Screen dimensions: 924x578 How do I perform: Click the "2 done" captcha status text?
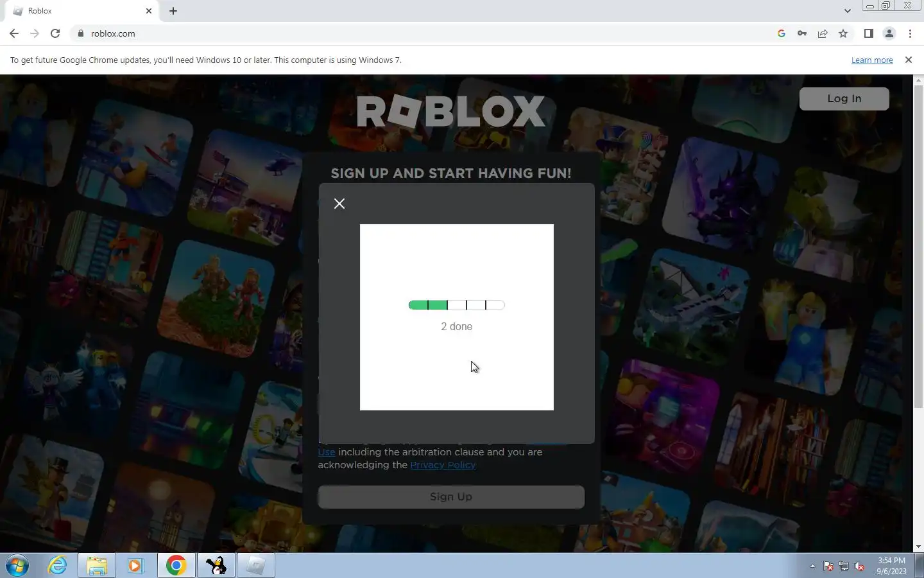click(457, 327)
